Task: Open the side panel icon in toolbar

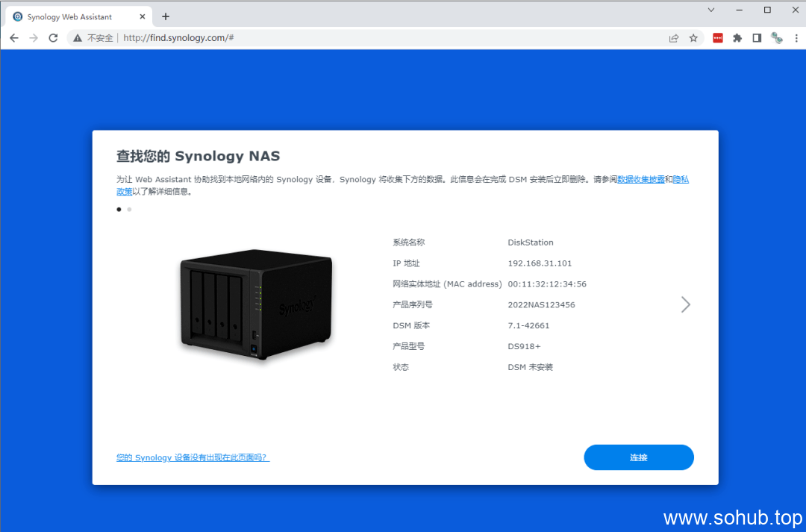Action: [x=756, y=37]
